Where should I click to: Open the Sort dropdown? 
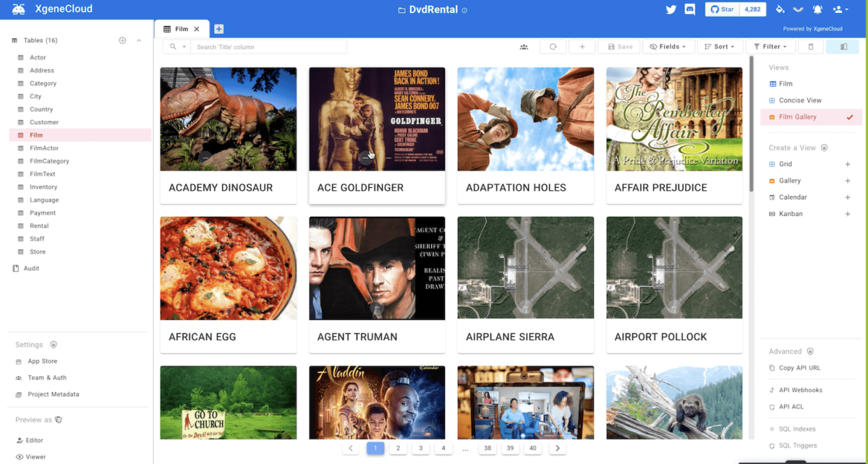point(720,47)
